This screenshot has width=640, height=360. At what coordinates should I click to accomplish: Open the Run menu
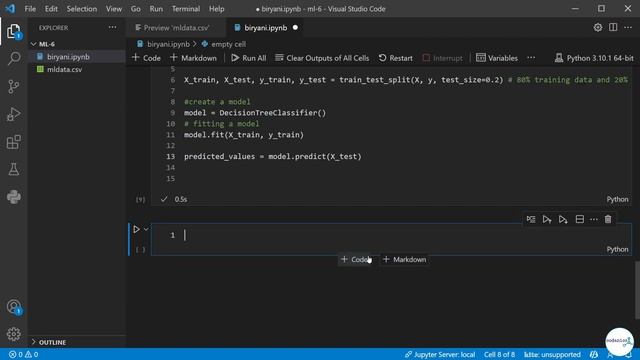click(x=156, y=9)
